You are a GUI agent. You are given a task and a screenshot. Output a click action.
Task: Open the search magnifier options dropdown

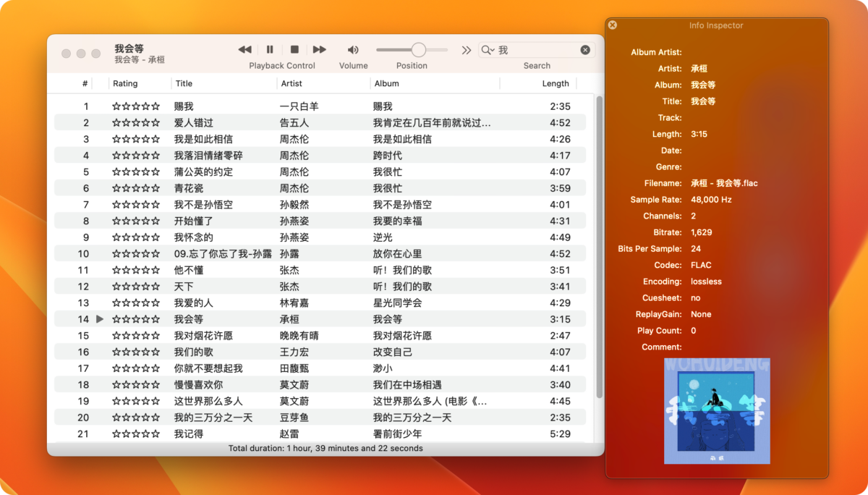488,50
